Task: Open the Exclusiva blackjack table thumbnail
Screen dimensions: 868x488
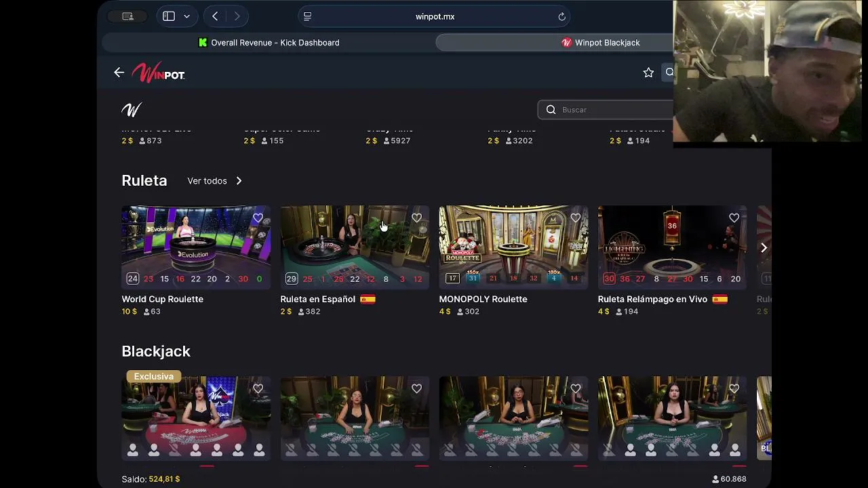Action: (196, 418)
